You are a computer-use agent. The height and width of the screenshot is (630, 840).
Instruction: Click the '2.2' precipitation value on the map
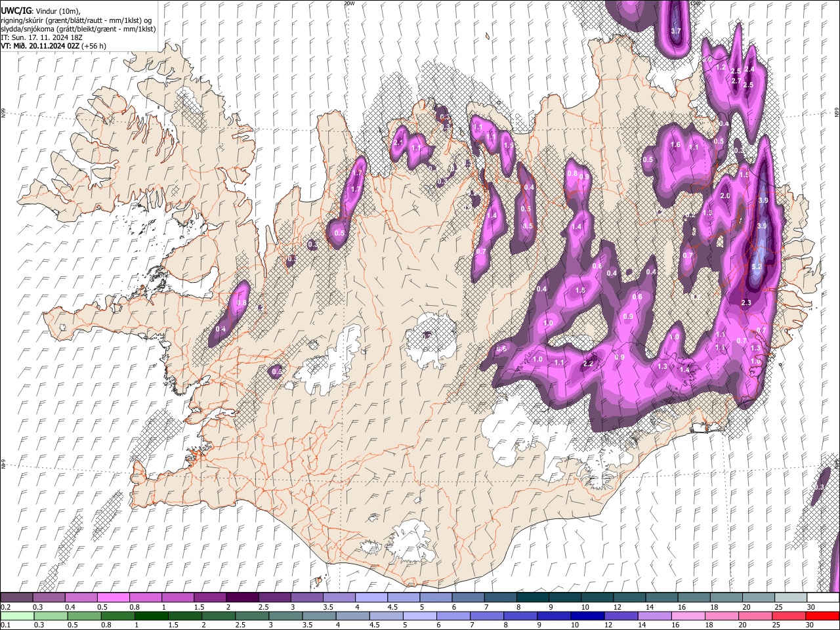point(588,364)
